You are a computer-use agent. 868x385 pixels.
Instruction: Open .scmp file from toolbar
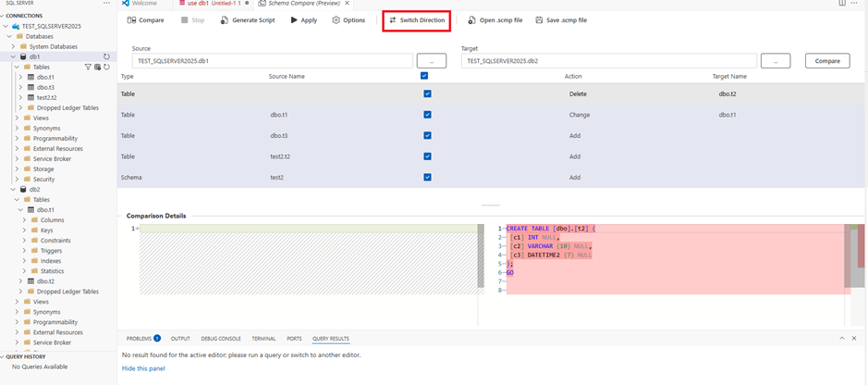point(495,20)
